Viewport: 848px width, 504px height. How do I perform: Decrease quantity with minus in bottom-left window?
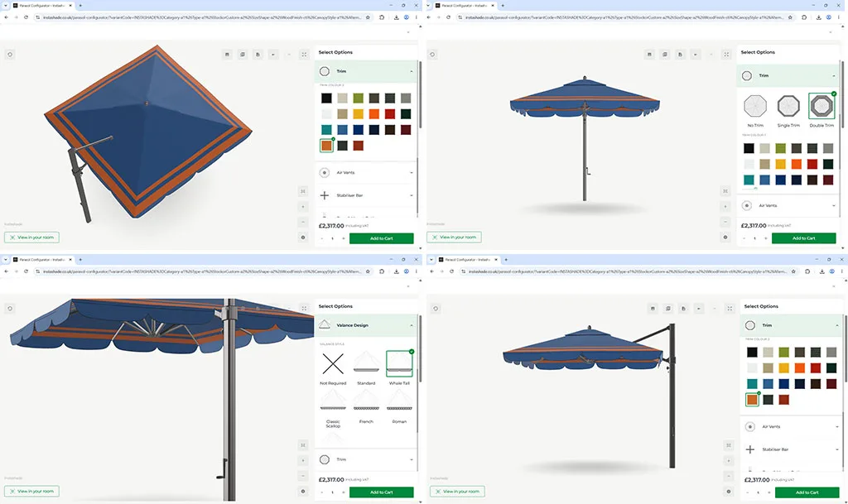pyautogui.click(x=322, y=492)
